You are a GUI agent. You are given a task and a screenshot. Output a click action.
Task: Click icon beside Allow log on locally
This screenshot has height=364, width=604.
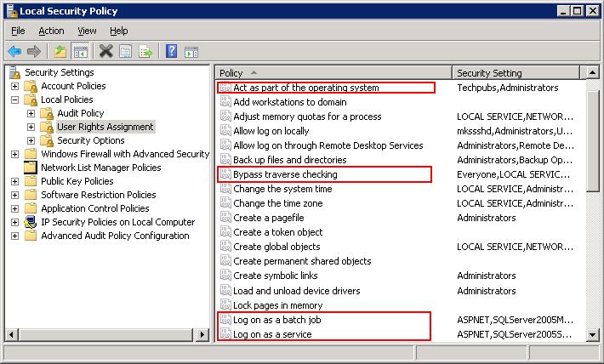tap(225, 131)
